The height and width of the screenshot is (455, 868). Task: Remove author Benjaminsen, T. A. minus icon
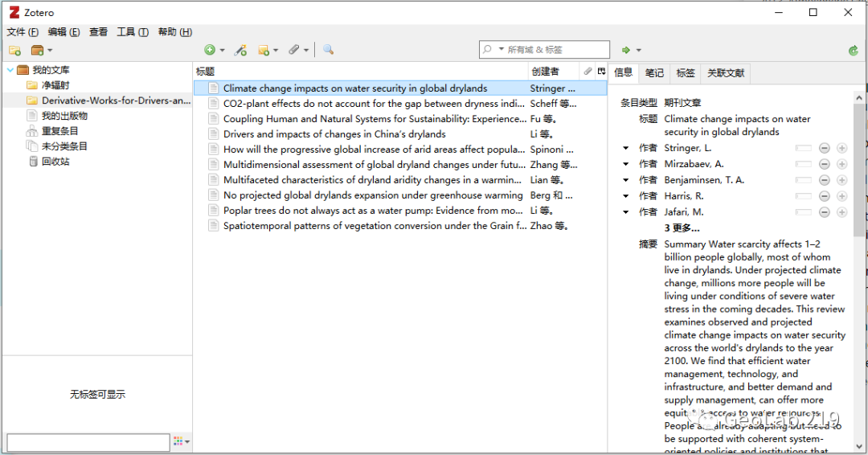click(825, 180)
